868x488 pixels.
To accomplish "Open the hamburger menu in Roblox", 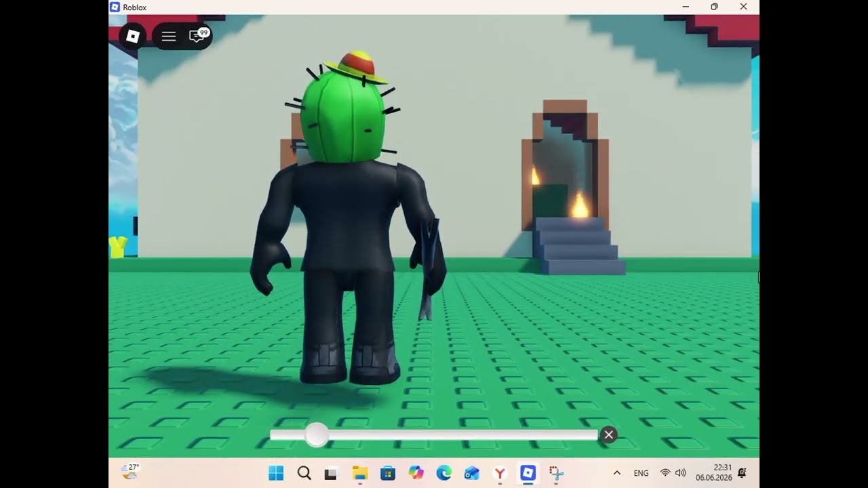I will tap(169, 37).
